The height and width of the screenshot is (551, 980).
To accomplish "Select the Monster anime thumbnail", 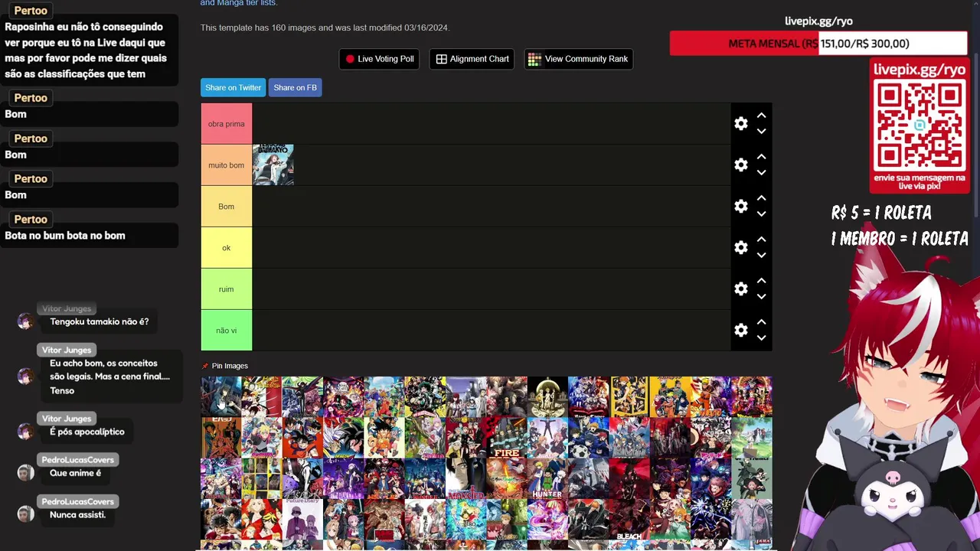I will (465, 478).
